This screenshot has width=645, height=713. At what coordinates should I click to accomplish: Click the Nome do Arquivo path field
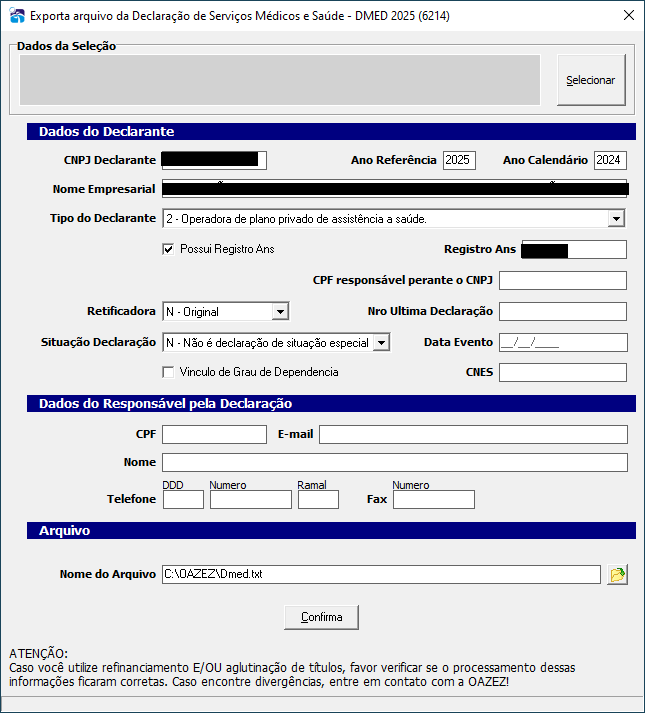(381, 574)
